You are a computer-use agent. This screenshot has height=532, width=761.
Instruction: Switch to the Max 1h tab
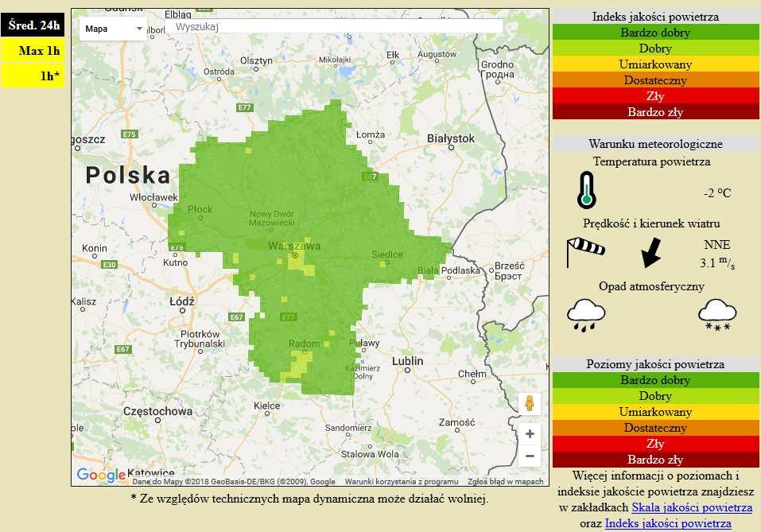33,50
